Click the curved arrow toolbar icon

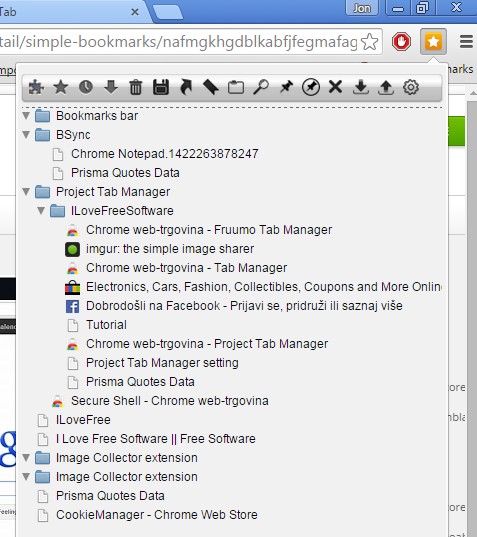tap(186, 87)
